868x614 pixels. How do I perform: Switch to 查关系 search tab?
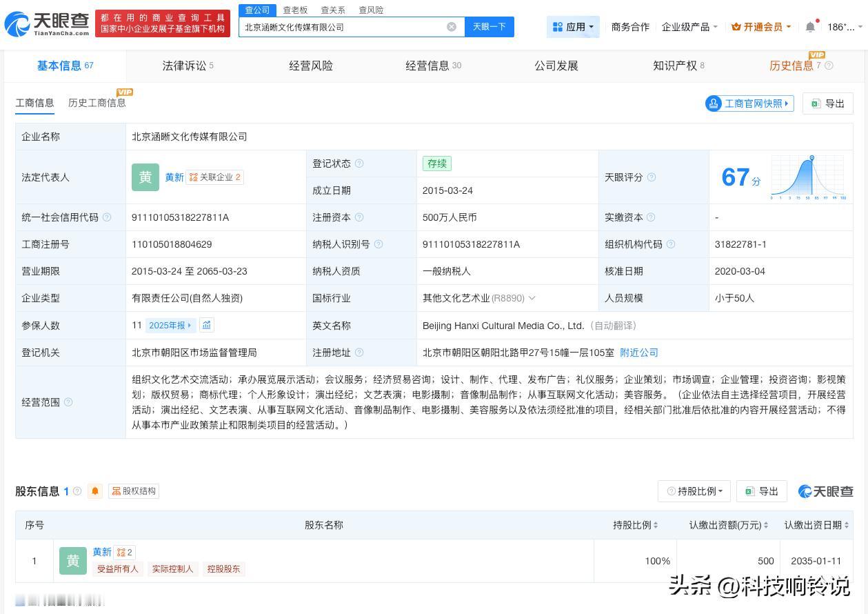coord(333,10)
